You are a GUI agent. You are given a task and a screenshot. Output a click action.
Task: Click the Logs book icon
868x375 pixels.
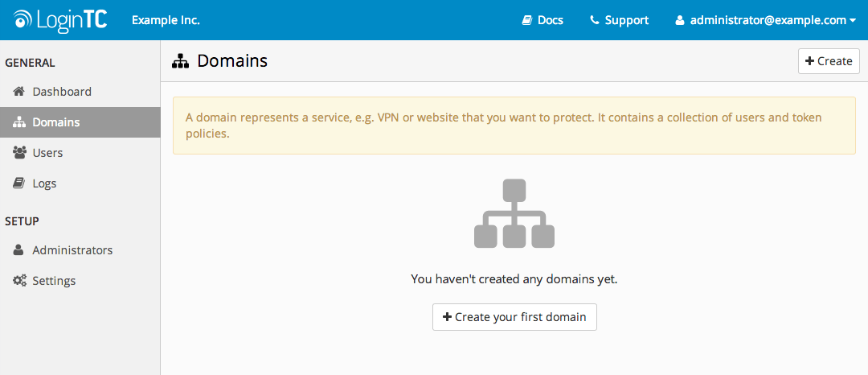(x=18, y=183)
